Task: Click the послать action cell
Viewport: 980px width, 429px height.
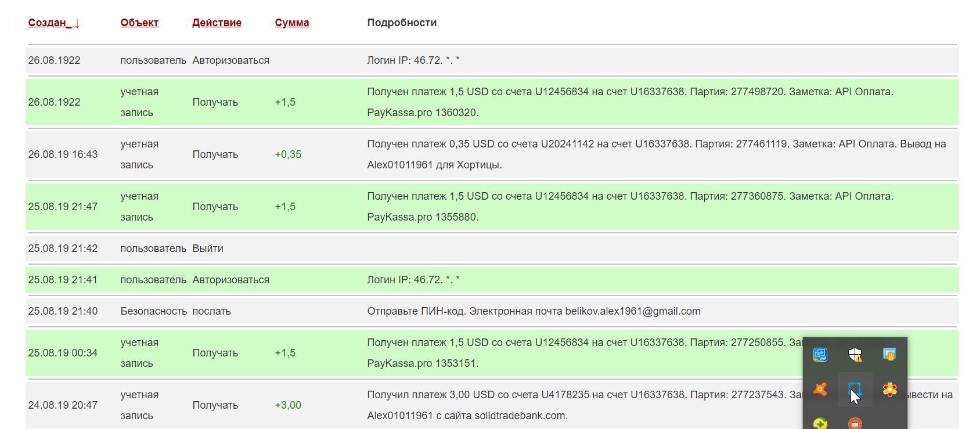Action: [x=211, y=311]
